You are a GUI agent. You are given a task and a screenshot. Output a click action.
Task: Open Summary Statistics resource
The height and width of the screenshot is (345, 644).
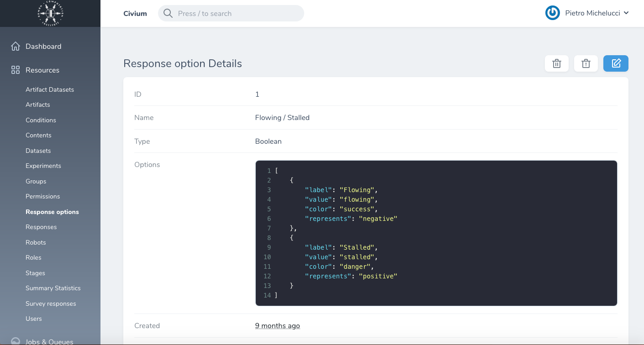[53, 288]
